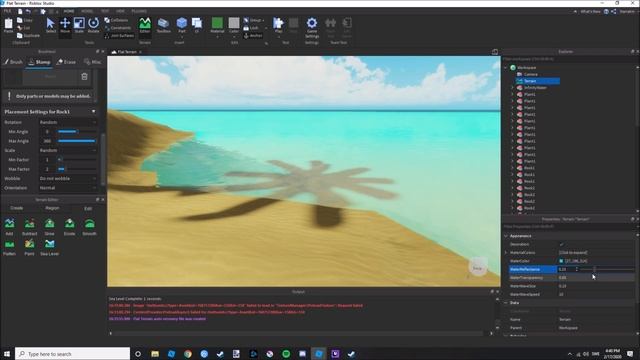The image size is (640, 360).
Task: Select the Terrain item in Explorer
Action: point(530,81)
